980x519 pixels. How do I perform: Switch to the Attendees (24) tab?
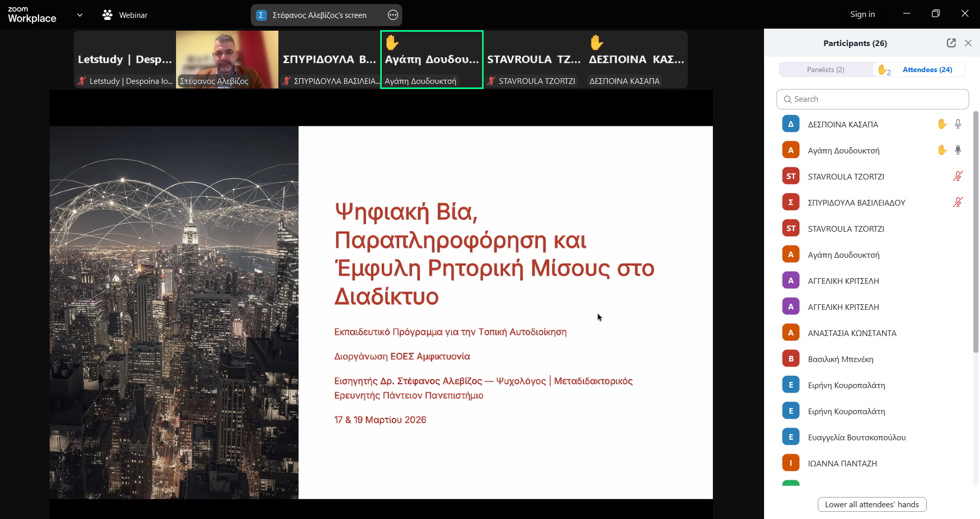coord(927,70)
